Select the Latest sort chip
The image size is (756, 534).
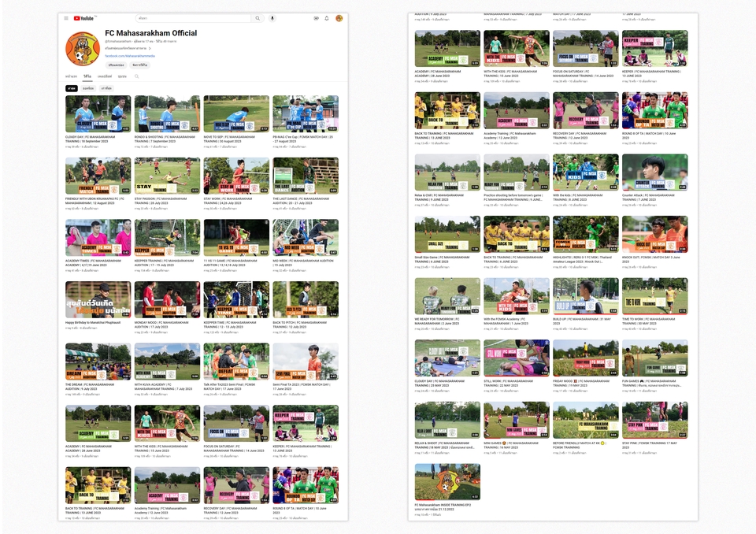click(x=72, y=88)
